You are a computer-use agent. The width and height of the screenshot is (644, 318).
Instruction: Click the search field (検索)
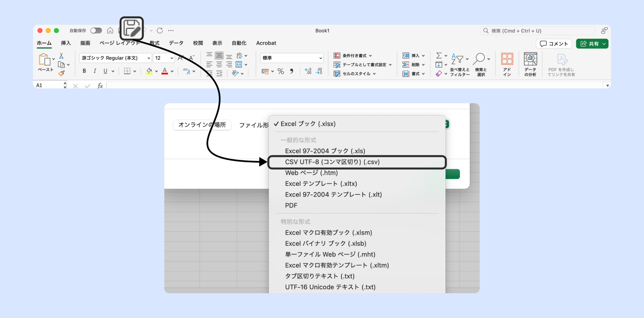538,31
